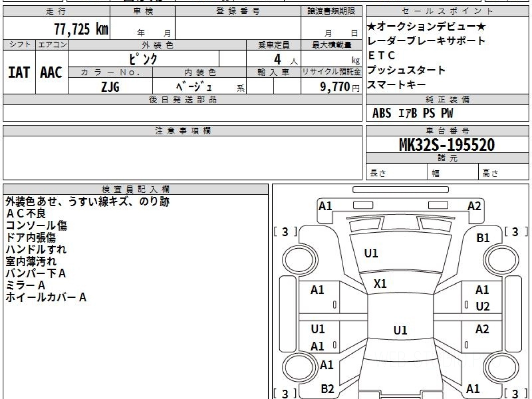
Task: Click the 検査員記入欄 section header
Action: tap(136, 189)
